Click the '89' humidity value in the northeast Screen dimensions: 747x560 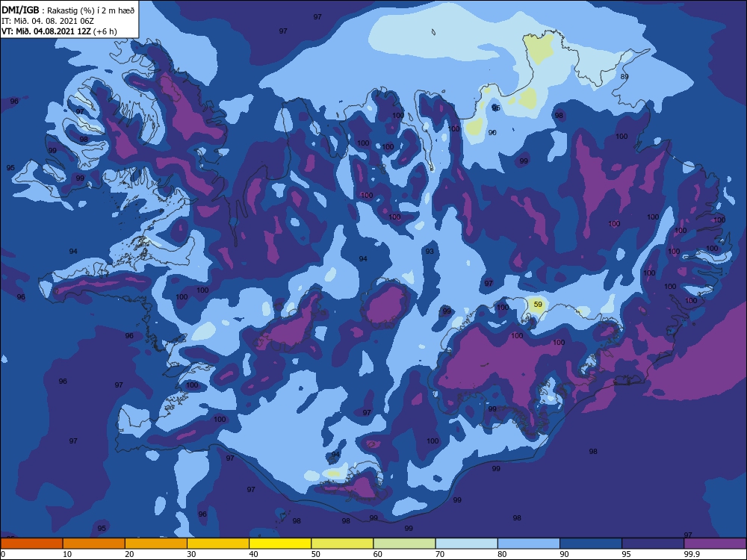624,76
